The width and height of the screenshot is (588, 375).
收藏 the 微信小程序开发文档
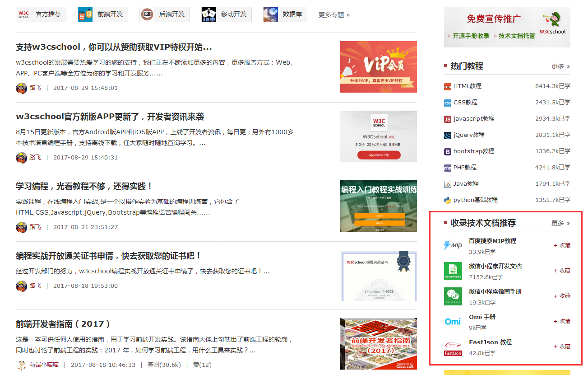(x=561, y=271)
